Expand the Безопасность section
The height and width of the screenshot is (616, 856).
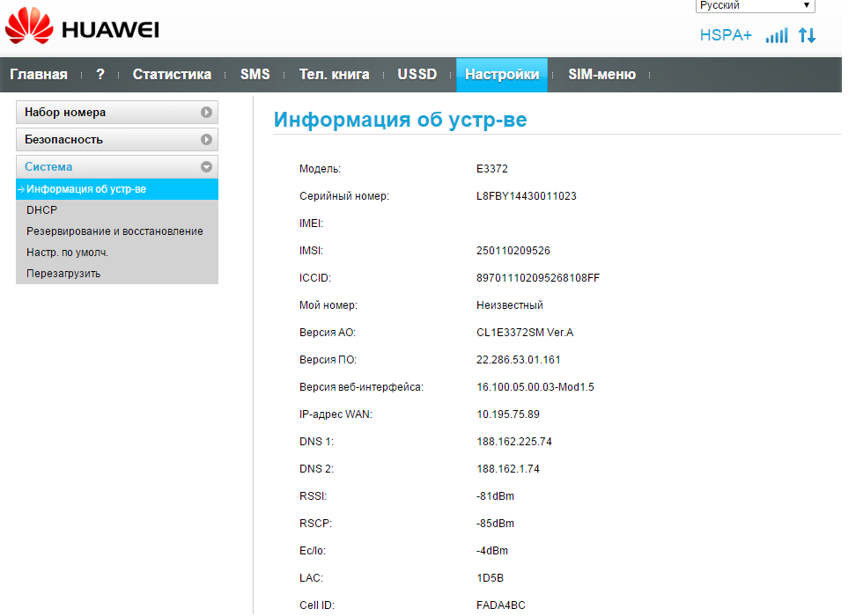pos(117,140)
